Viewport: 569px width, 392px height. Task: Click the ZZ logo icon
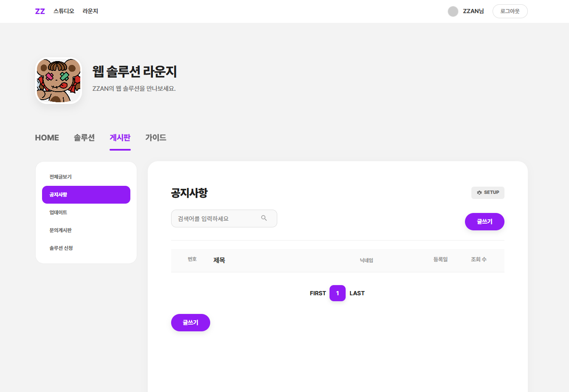(40, 11)
